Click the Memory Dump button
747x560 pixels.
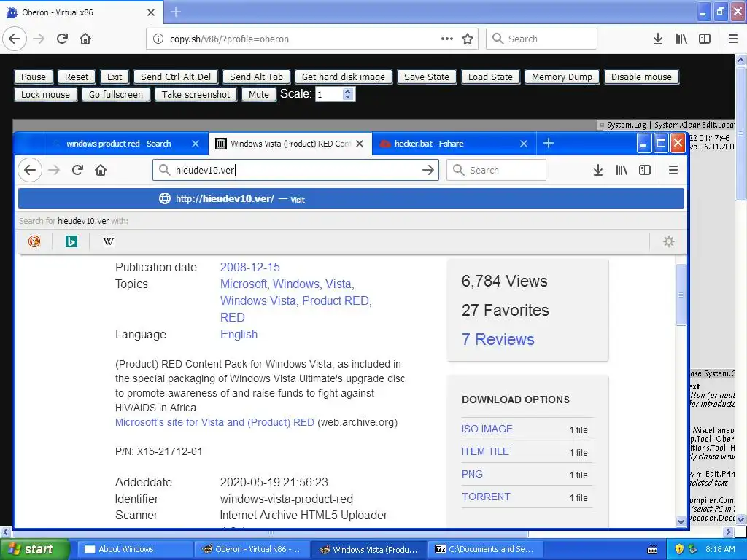pos(562,77)
